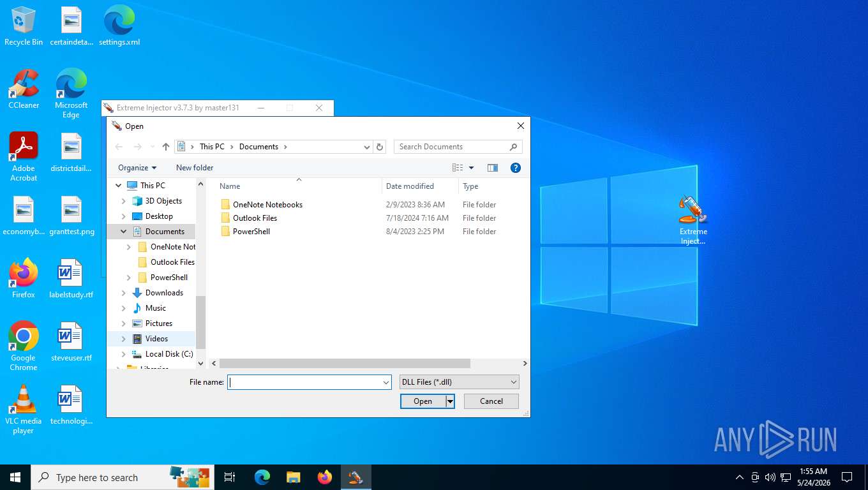Click the change view icon
This screenshot has width=868, height=490.
(x=458, y=168)
